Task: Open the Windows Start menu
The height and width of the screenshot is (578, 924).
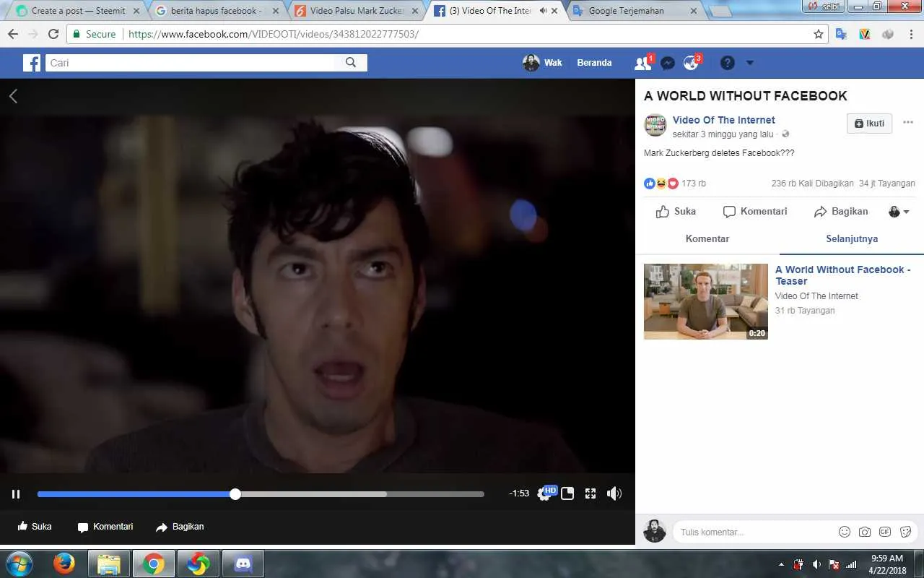Action: [x=19, y=564]
